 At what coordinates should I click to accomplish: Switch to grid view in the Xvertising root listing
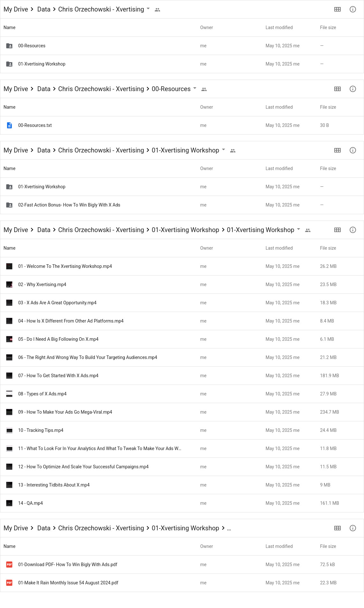pyautogui.click(x=337, y=9)
